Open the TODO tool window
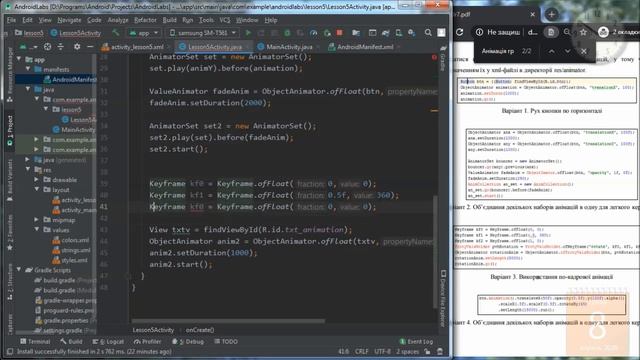The height and width of the screenshot is (360, 640). tap(226, 342)
